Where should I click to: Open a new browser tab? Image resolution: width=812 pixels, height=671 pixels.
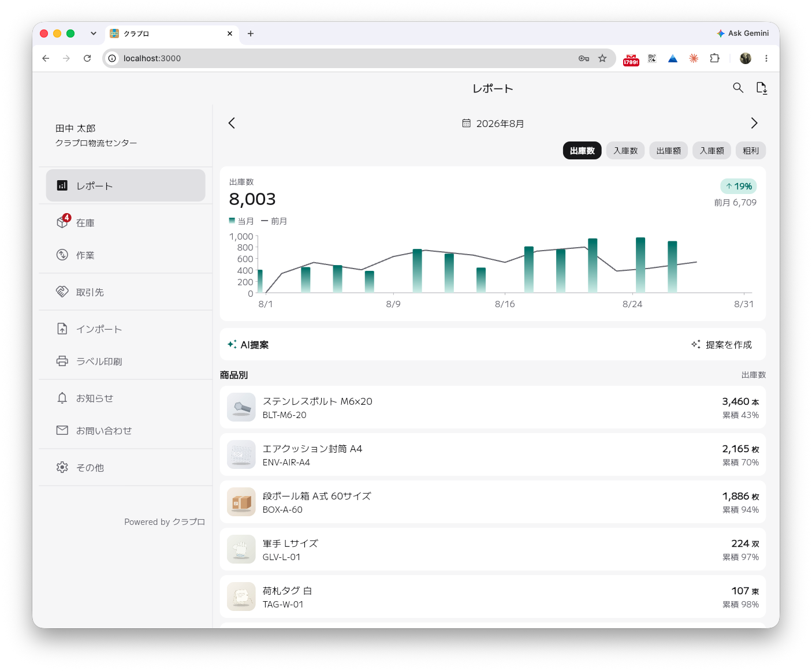[251, 33]
